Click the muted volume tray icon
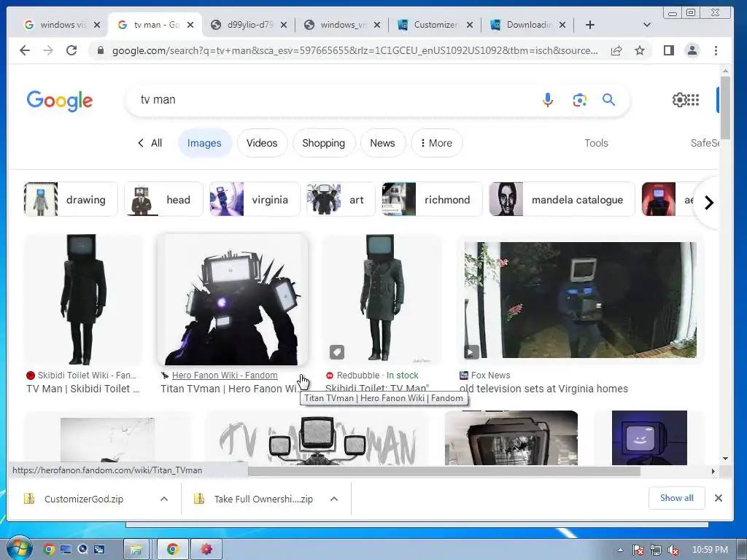Image resolution: width=747 pixels, height=560 pixels. (x=673, y=550)
